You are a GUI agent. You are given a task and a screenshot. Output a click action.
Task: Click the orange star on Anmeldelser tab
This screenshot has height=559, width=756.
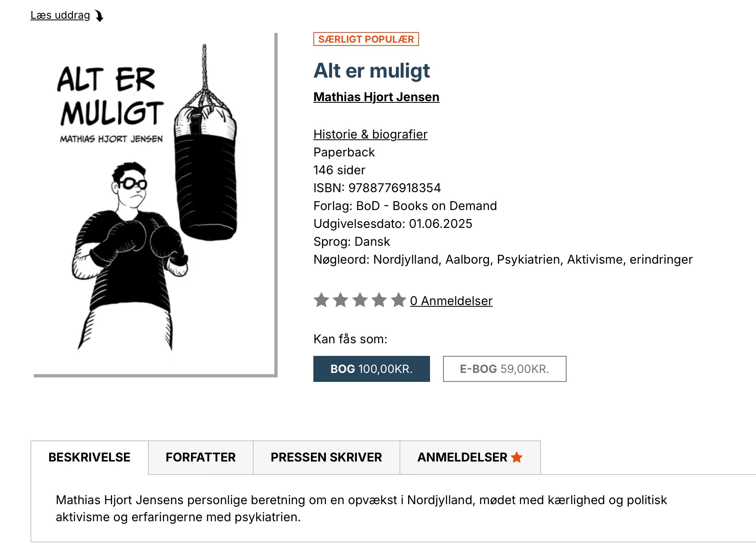517,457
